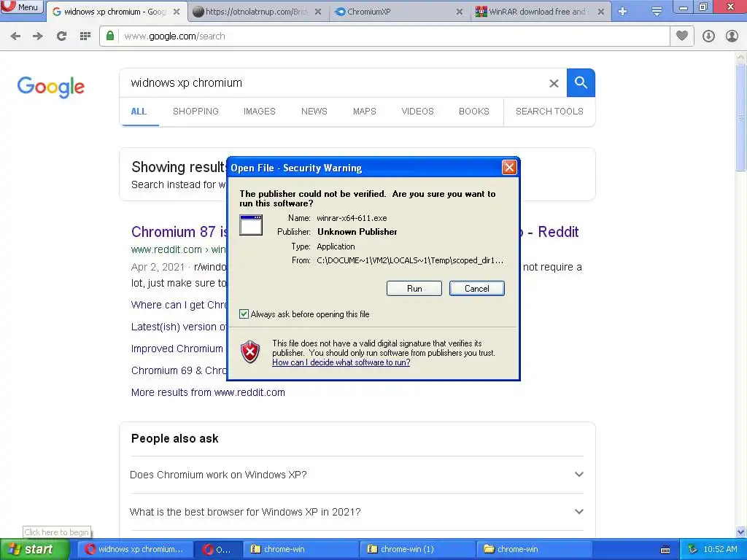Click Run in the Security Warning dialog
This screenshot has height=560, width=747.
pos(414,289)
